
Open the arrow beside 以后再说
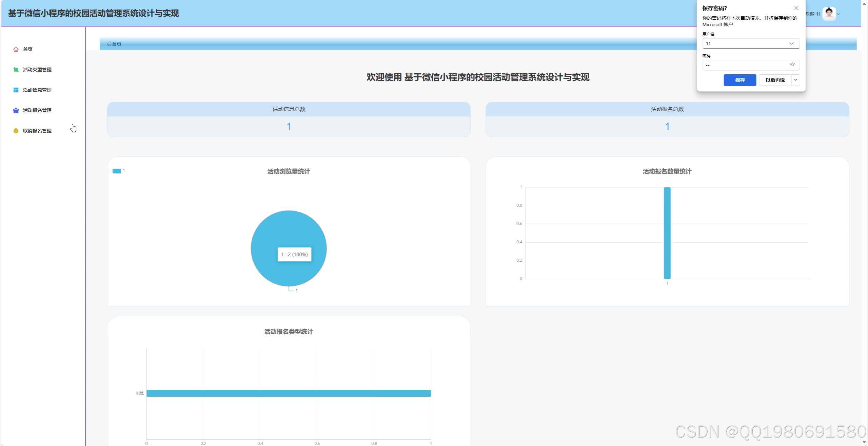(x=795, y=80)
